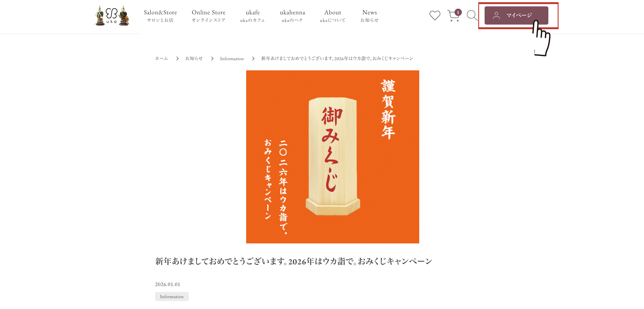Open the Salon&Store menu
644x309 pixels.
coord(160,16)
